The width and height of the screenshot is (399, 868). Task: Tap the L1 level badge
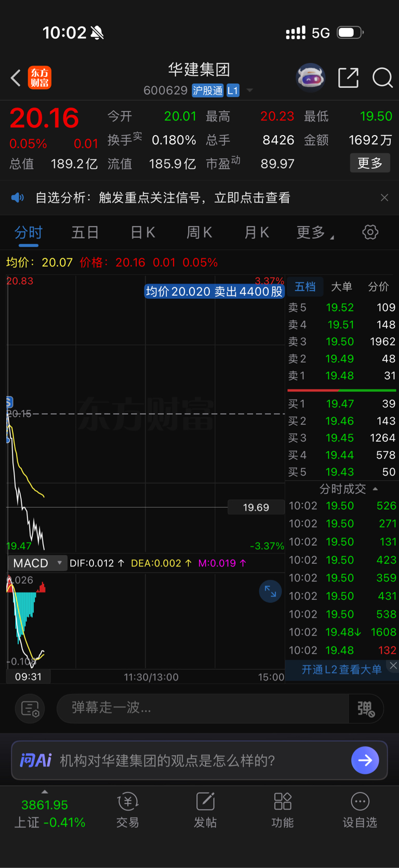(233, 90)
